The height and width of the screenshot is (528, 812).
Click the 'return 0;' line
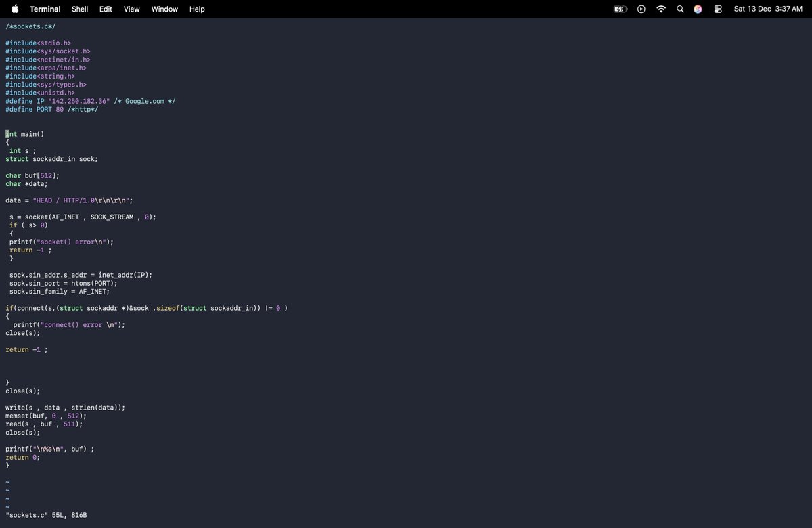click(23, 457)
